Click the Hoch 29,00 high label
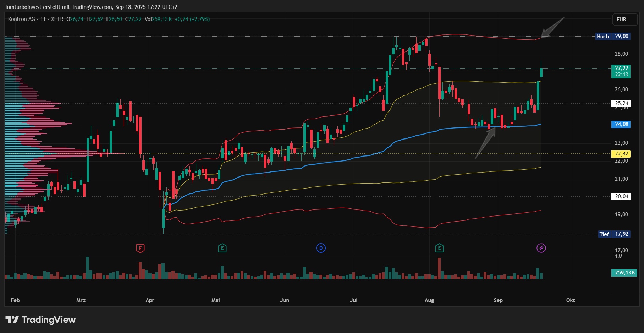This screenshot has height=333, width=644. tap(612, 36)
